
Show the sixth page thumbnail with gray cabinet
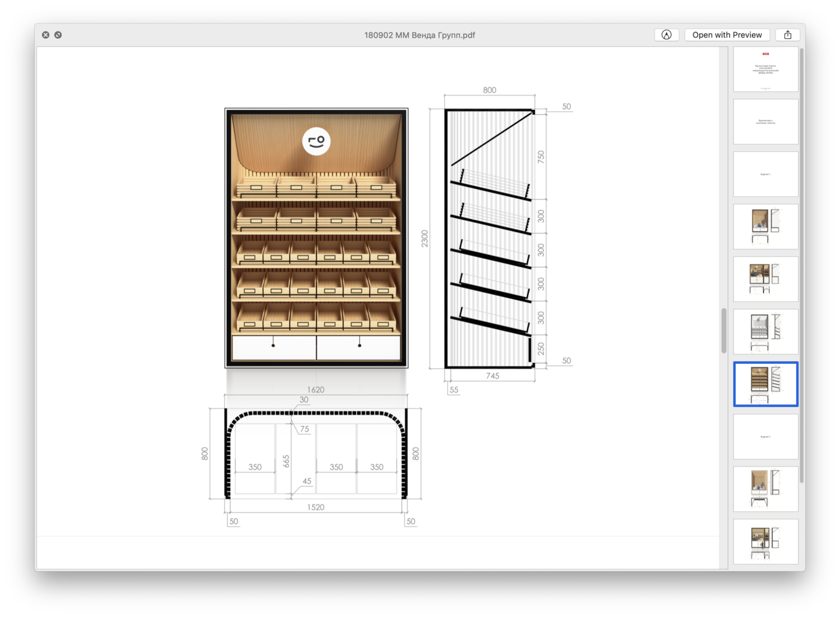tap(765, 332)
